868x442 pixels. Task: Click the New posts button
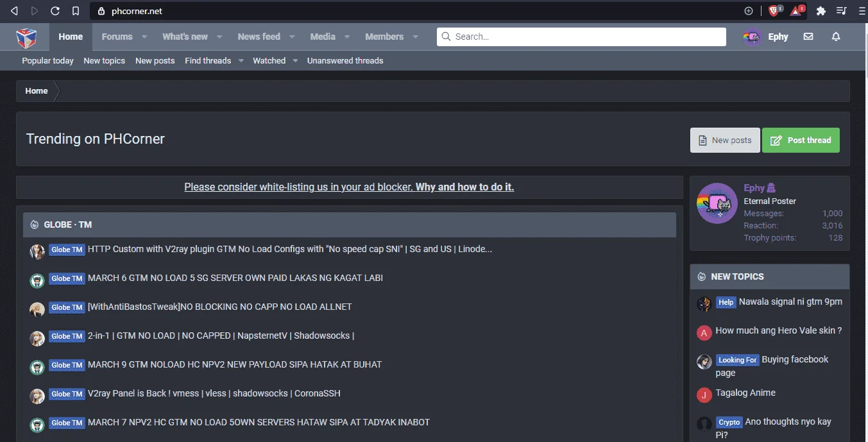pyautogui.click(x=725, y=140)
